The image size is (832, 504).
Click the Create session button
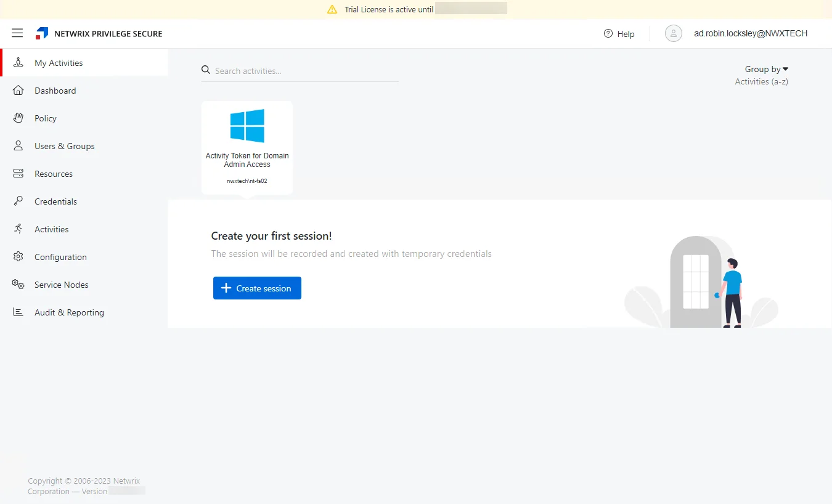click(257, 288)
